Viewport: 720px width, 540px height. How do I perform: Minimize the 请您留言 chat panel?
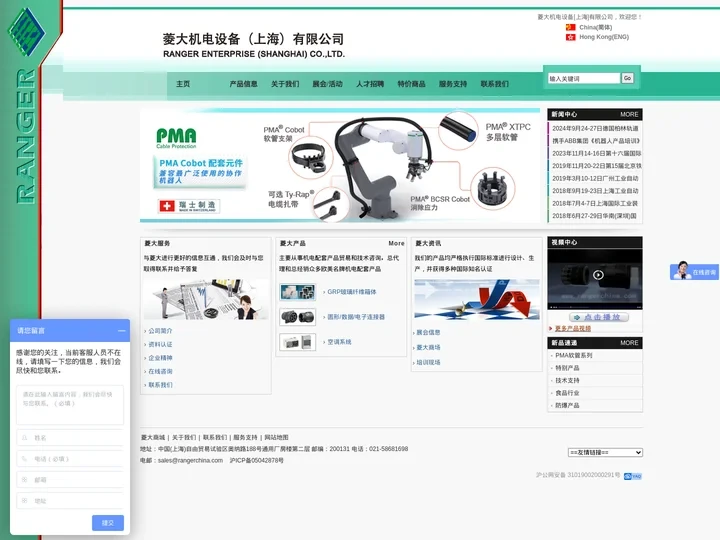pyautogui.click(x=122, y=331)
